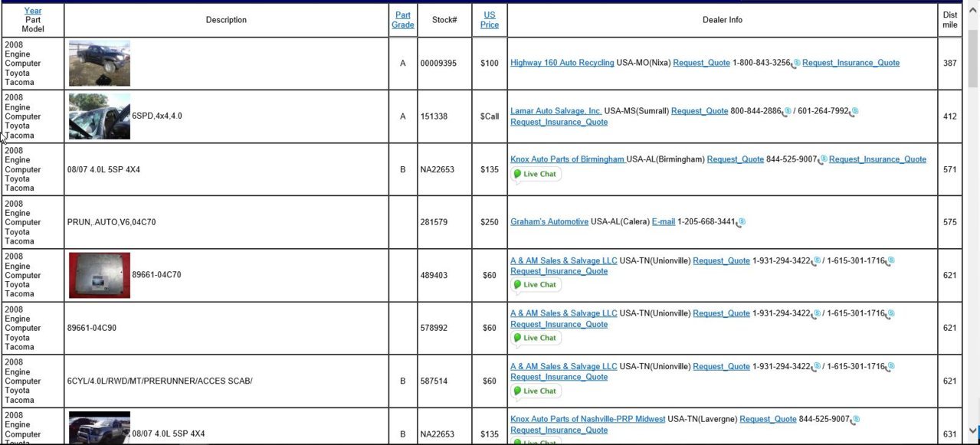The image size is (980, 445).
Task: Click the Dealer Info column header
Action: (723, 20)
